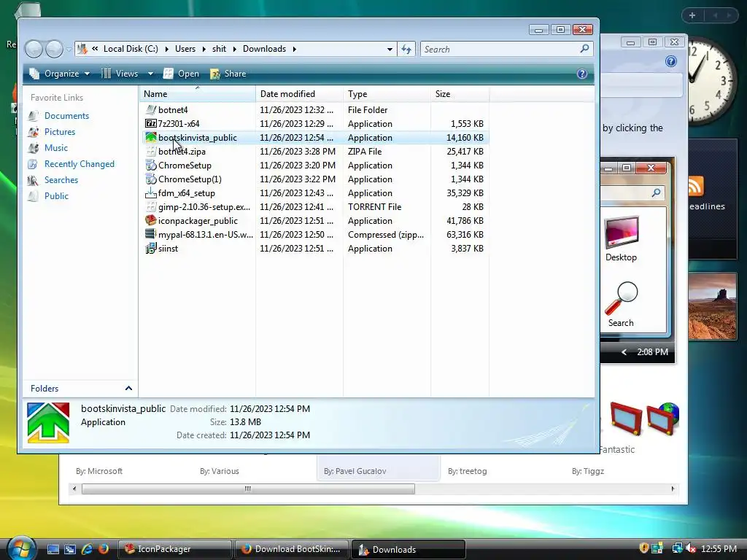
Task: Click the horizontal scrollbar thumb in IconPackager
Action: (x=248, y=489)
